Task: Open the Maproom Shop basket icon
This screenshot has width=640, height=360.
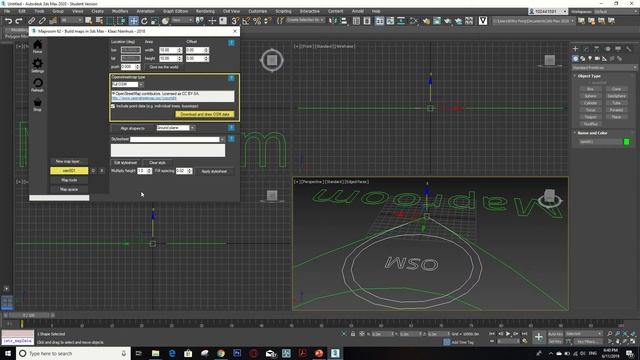Action: click(x=38, y=104)
